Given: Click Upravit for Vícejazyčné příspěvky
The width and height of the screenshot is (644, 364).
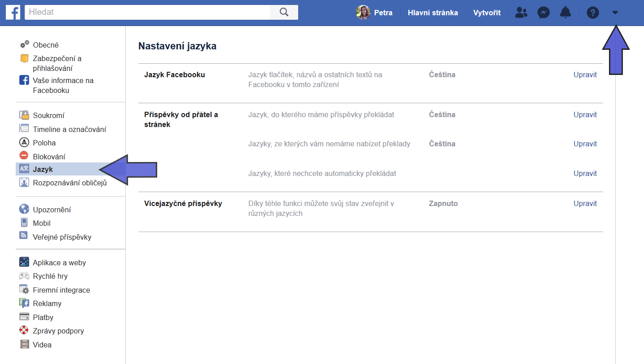Looking at the screenshot, I should 585,204.
